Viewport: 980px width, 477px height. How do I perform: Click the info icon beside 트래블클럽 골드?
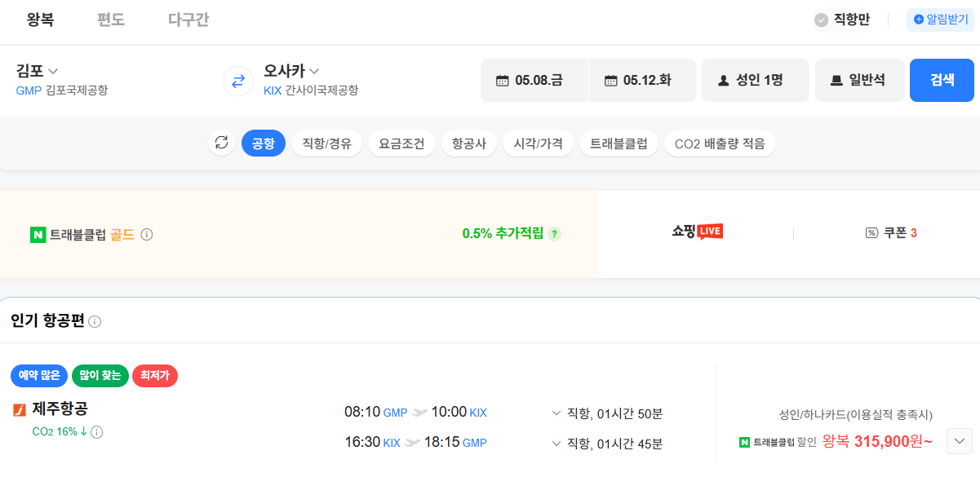tap(145, 234)
